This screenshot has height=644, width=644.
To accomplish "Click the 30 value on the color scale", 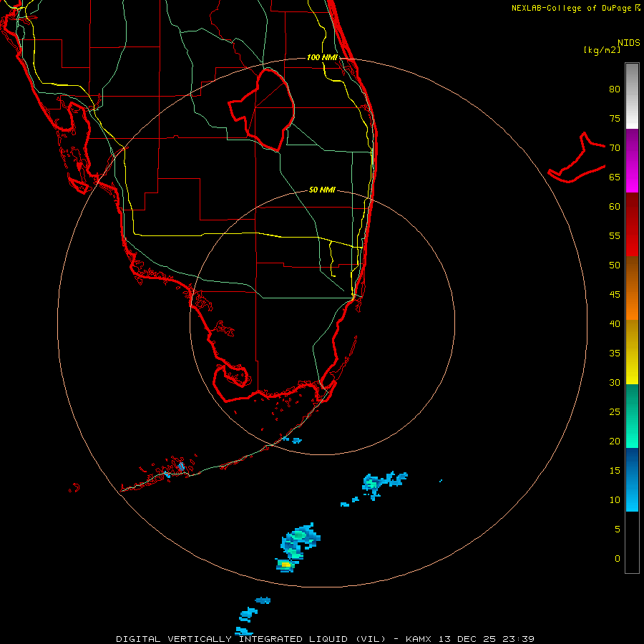I will pos(615,383).
